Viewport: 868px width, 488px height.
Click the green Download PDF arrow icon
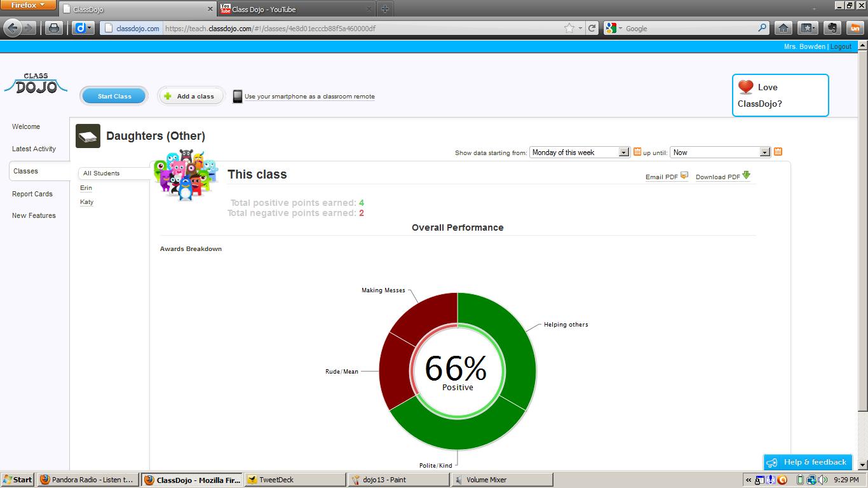747,175
